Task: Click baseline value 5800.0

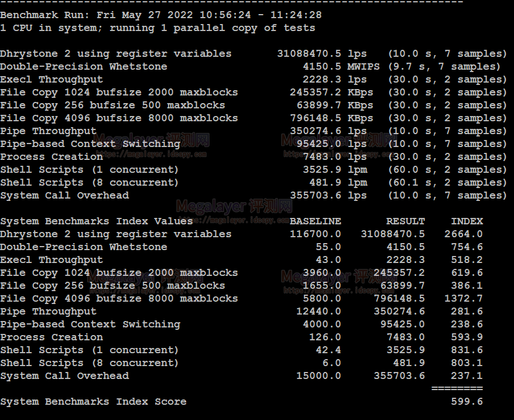Action: point(322,299)
